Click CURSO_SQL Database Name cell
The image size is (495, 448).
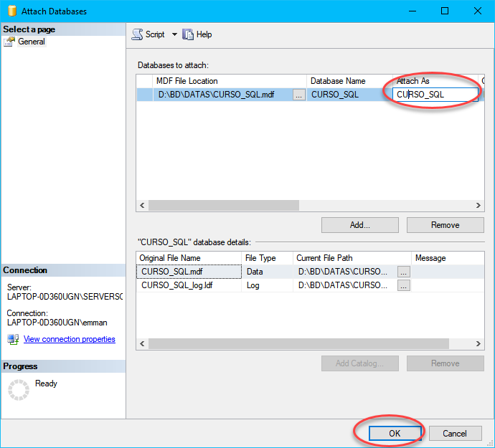pyautogui.click(x=349, y=95)
